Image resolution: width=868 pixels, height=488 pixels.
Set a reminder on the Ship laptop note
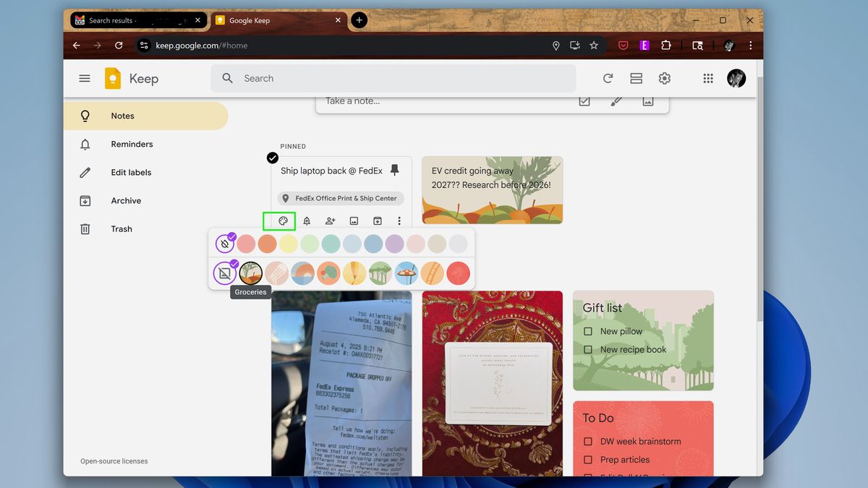pos(306,221)
